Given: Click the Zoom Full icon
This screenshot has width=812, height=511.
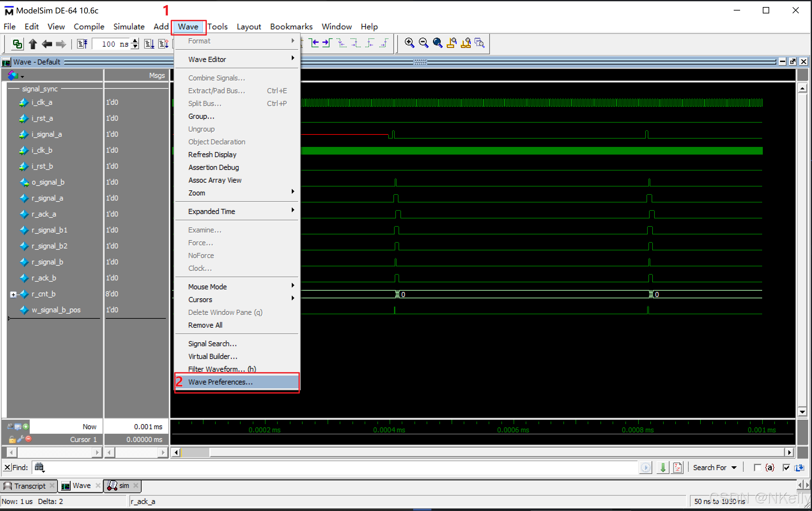Looking at the screenshot, I should tap(437, 43).
